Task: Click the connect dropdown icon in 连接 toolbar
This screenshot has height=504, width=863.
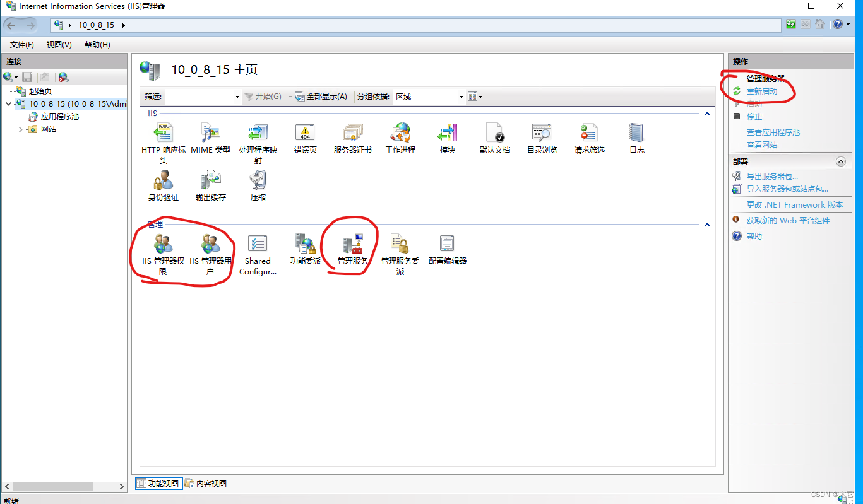Action: 10,77
